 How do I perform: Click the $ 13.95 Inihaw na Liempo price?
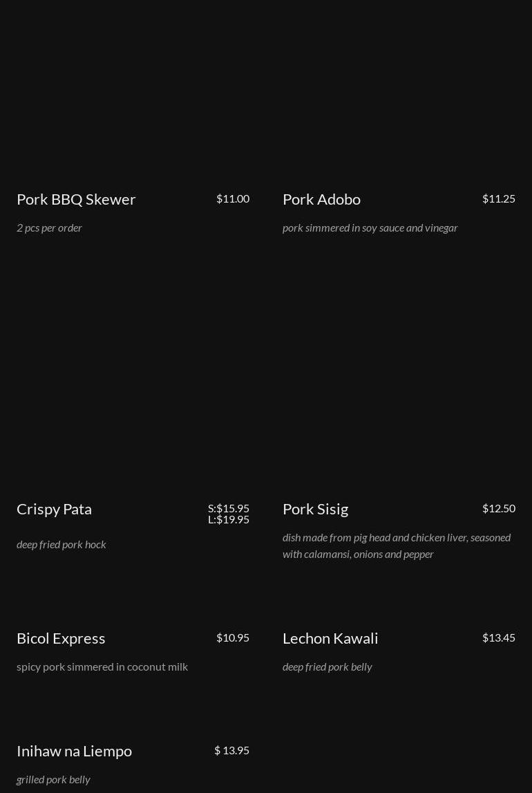(x=231, y=750)
